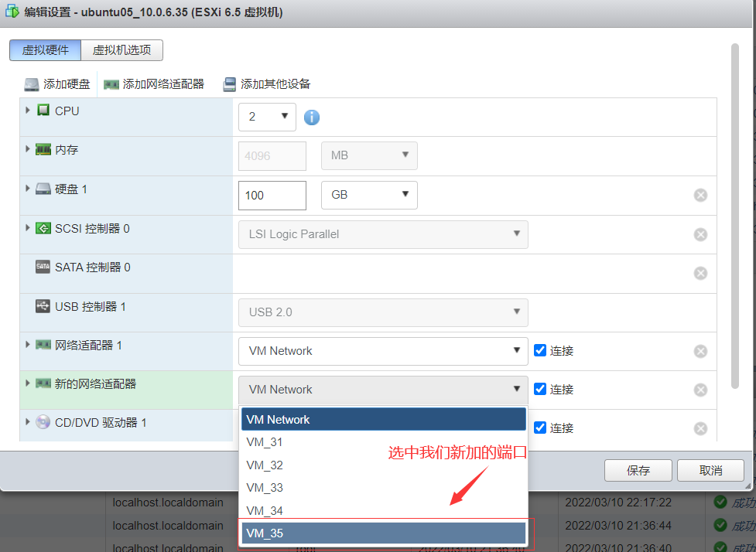This screenshot has height=552, width=756.
Task: Click the Add hard disk icon
Action: pyautogui.click(x=32, y=84)
